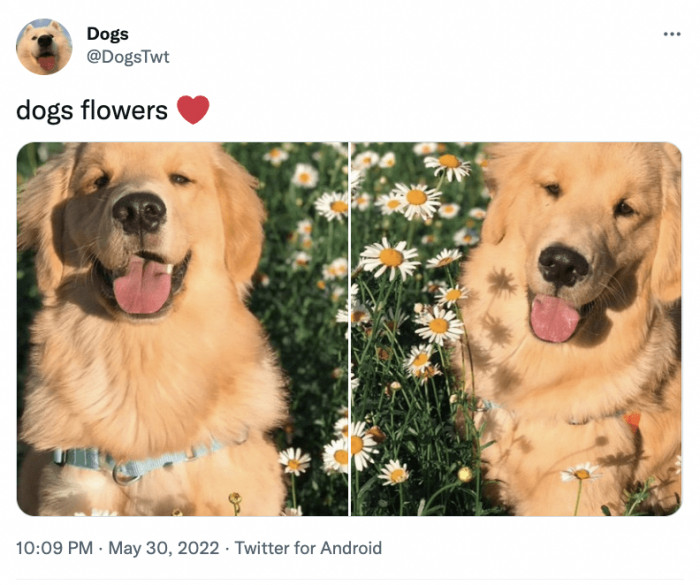Open the left golden retriever photo
Image resolution: width=700 pixels, height=585 pixels.
tap(182, 328)
